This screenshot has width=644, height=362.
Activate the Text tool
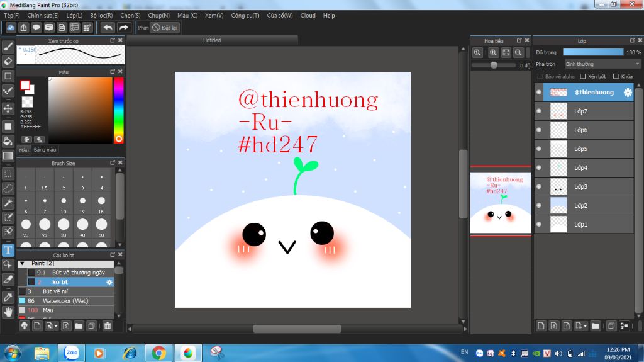pos(8,250)
